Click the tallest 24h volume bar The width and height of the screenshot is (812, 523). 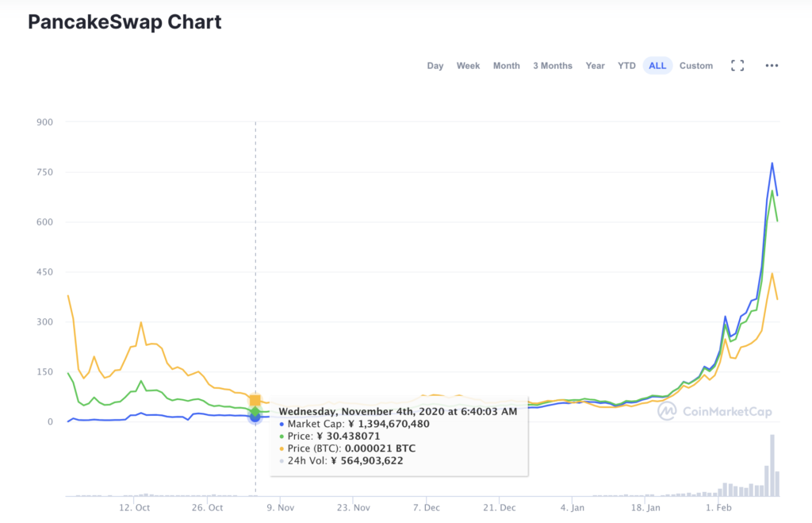pos(772,465)
